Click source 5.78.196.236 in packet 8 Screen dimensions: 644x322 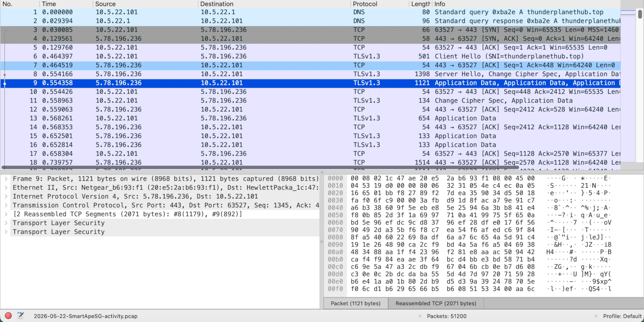pyautogui.click(x=118, y=74)
